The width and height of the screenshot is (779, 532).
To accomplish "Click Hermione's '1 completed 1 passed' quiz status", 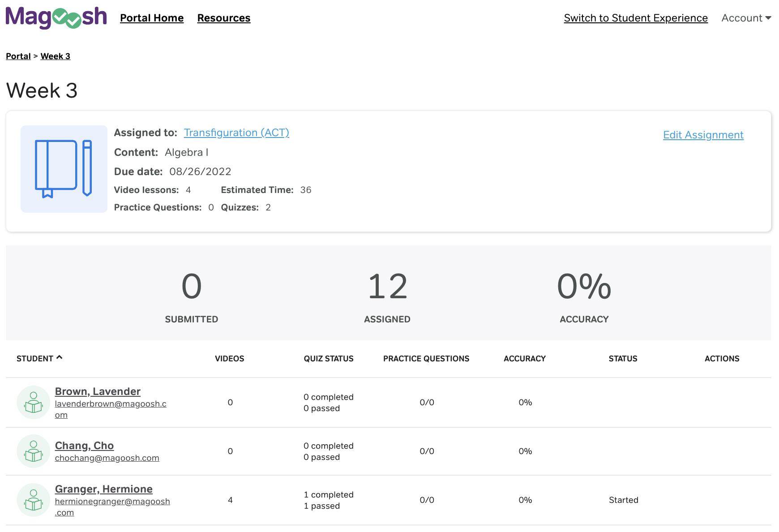I will coord(329,500).
